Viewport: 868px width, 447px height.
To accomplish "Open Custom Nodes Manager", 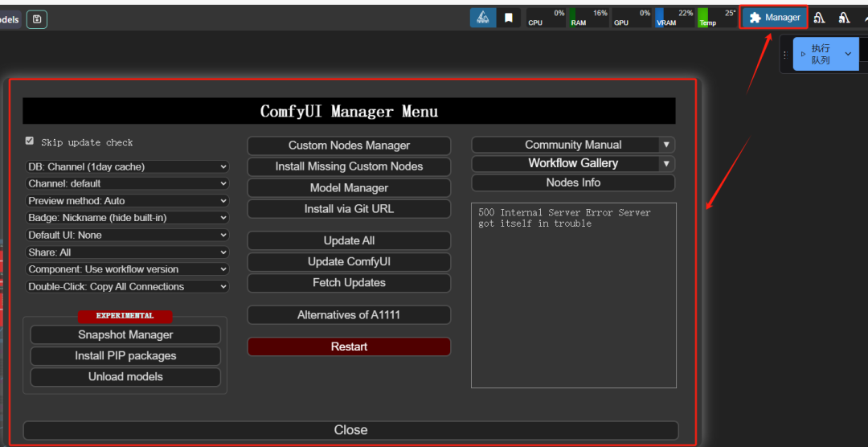I will (x=349, y=146).
